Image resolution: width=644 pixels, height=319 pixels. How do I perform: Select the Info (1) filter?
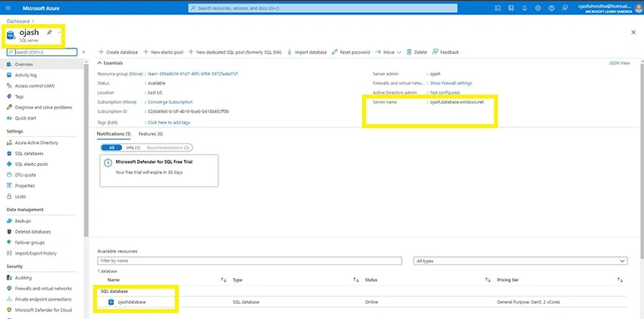[133, 148]
